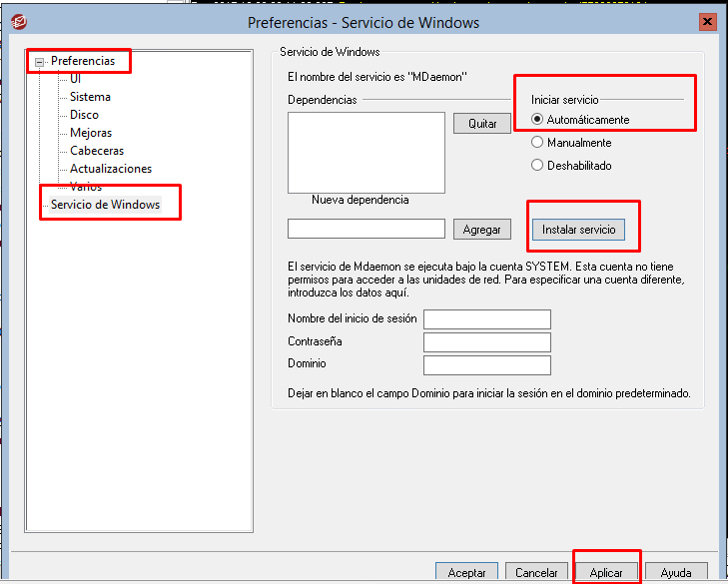Click the Cancelar button
The image size is (728, 584).
click(536, 572)
